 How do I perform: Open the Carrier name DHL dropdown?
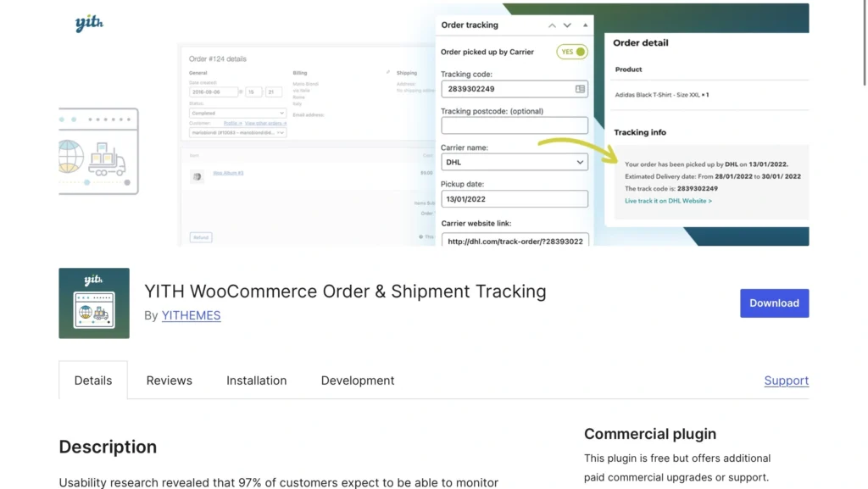click(x=514, y=162)
